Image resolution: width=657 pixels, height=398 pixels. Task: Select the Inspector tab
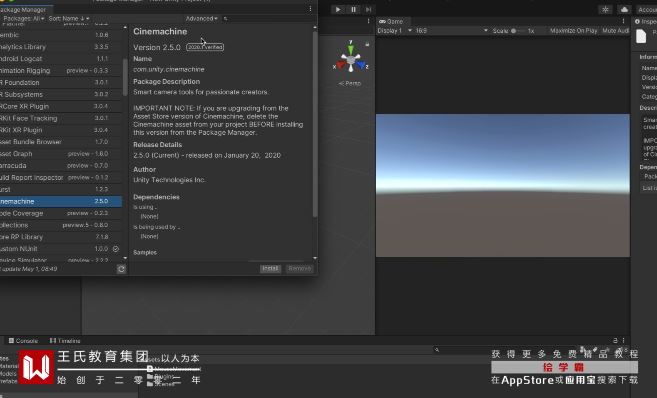(x=645, y=21)
